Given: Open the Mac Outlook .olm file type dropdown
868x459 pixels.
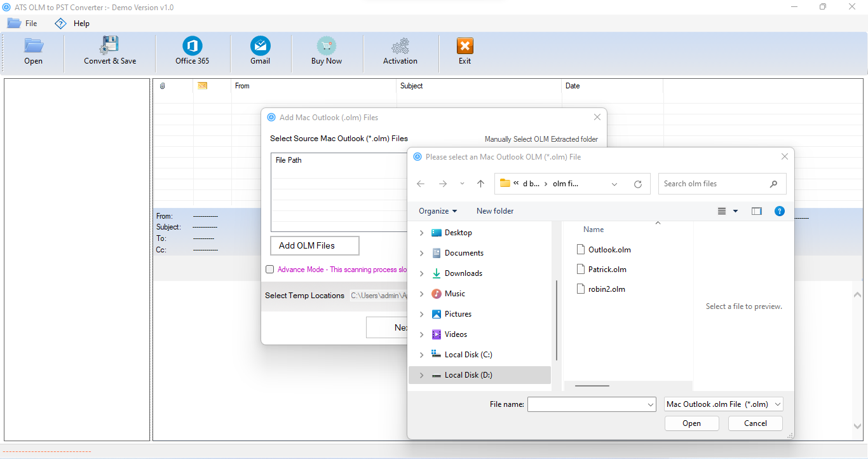Looking at the screenshot, I should click(723, 404).
